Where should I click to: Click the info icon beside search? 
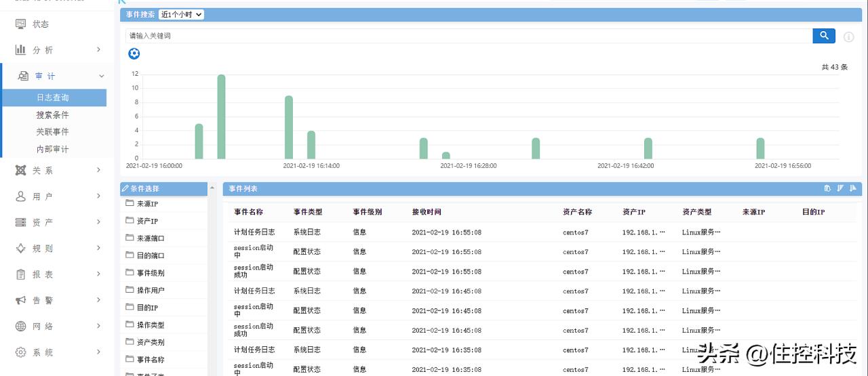pyautogui.click(x=848, y=37)
